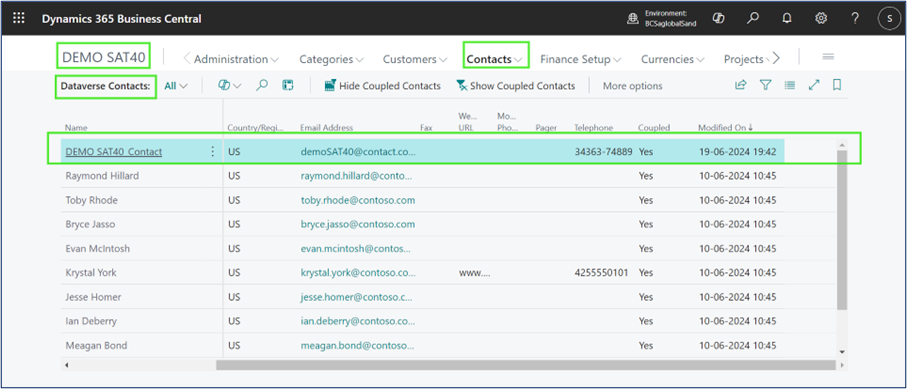The width and height of the screenshot is (907, 389).
Task: Click the Dynamics 365 Business Central title
Action: pyautogui.click(x=121, y=19)
